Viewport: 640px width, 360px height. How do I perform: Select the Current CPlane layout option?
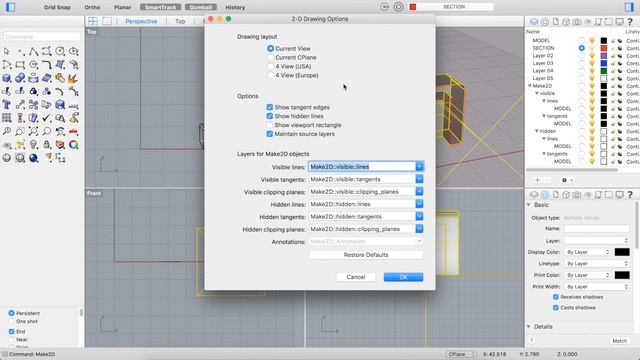[270, 58]
